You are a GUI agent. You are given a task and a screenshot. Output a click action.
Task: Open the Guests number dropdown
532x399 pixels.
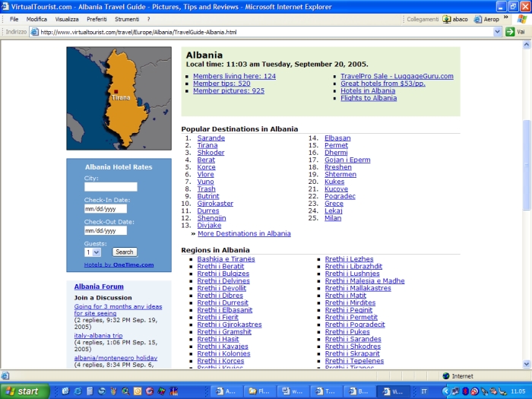pos(93,252)
